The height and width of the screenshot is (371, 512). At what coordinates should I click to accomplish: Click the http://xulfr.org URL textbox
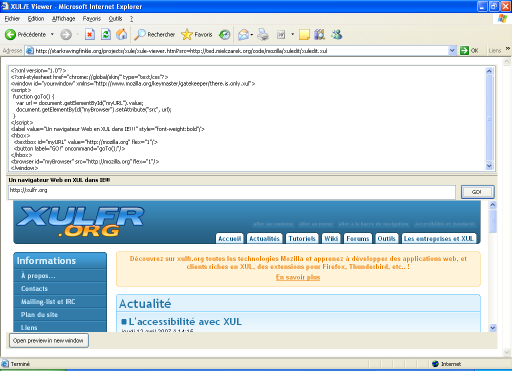232,192
